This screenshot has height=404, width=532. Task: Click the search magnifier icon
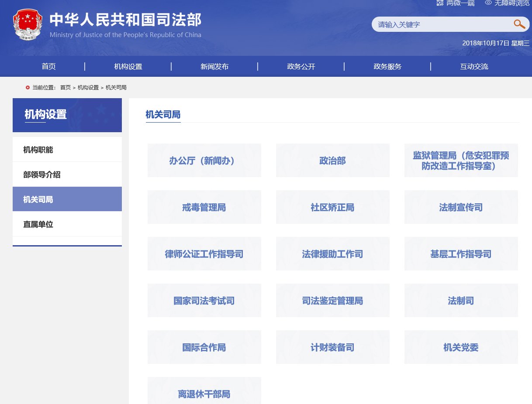pyautogui.click(x=519, y=24)
